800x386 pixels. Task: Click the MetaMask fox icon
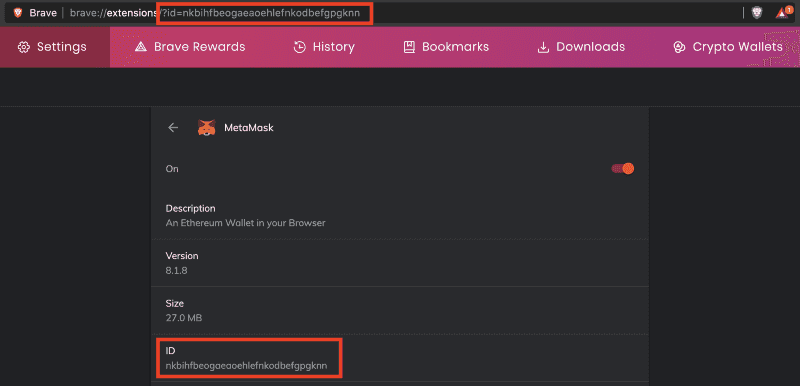207,127
